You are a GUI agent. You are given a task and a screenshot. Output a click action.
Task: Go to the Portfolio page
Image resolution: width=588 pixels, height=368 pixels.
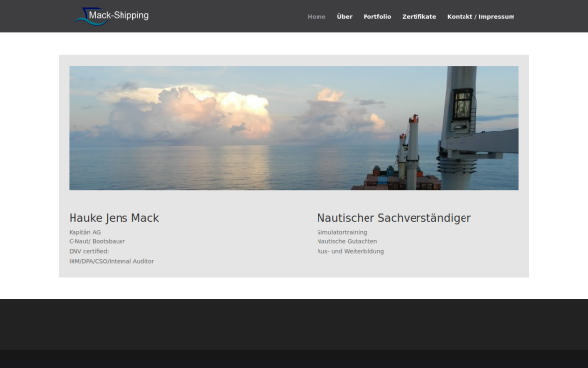tap(377, 17)
